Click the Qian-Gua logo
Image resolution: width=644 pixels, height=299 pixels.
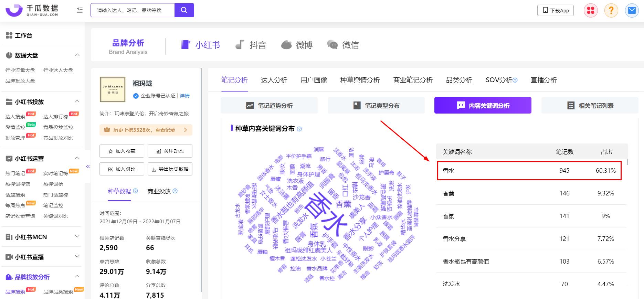[32, 10]
